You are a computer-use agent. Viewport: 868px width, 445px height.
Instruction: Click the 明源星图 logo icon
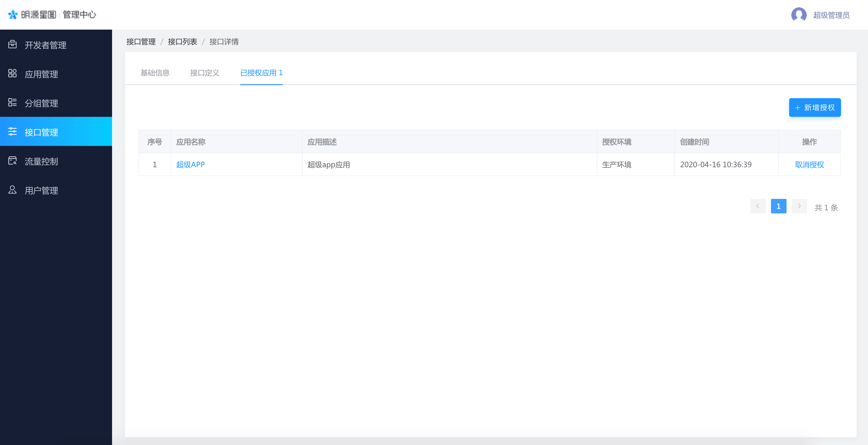coord(13,15)
